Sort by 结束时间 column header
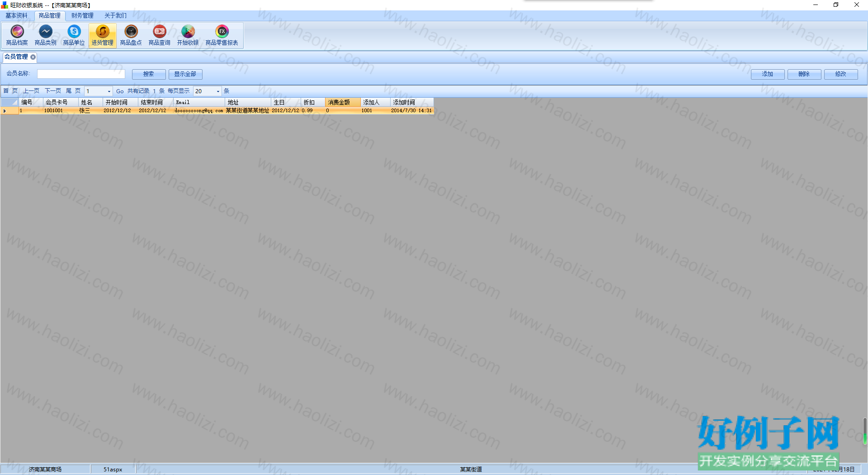 point(156,103)
